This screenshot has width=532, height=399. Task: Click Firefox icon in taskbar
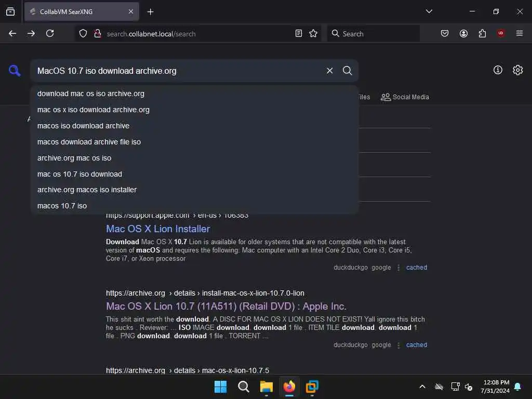click(x=289, y=387)
